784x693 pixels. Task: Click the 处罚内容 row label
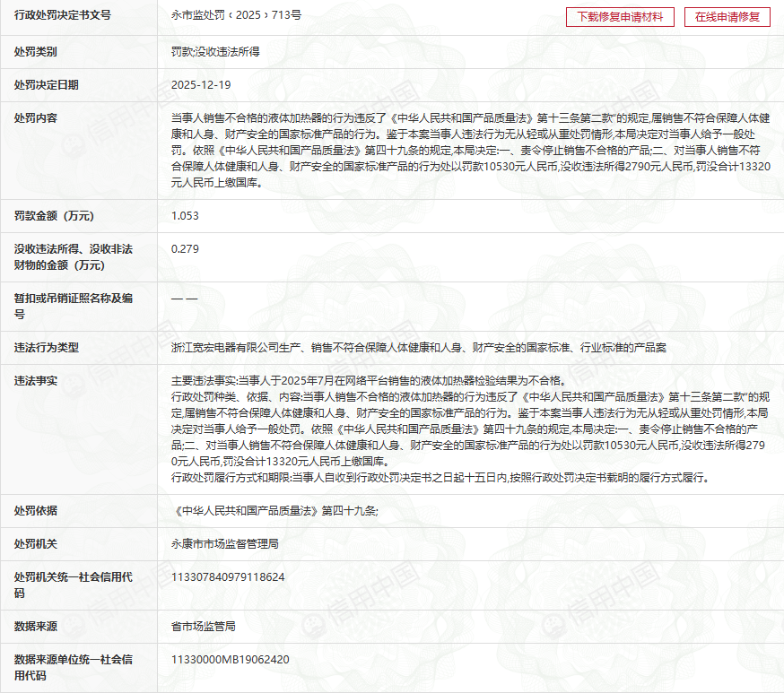click(36, 118)
